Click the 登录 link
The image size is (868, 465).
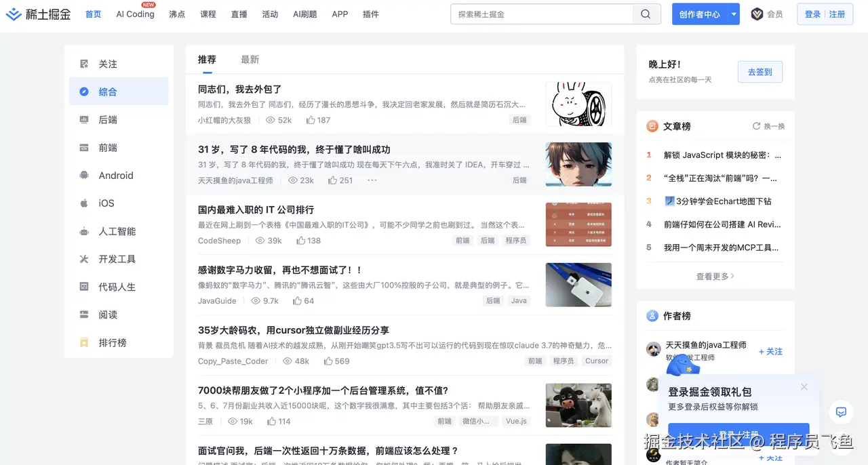[812, 14]
